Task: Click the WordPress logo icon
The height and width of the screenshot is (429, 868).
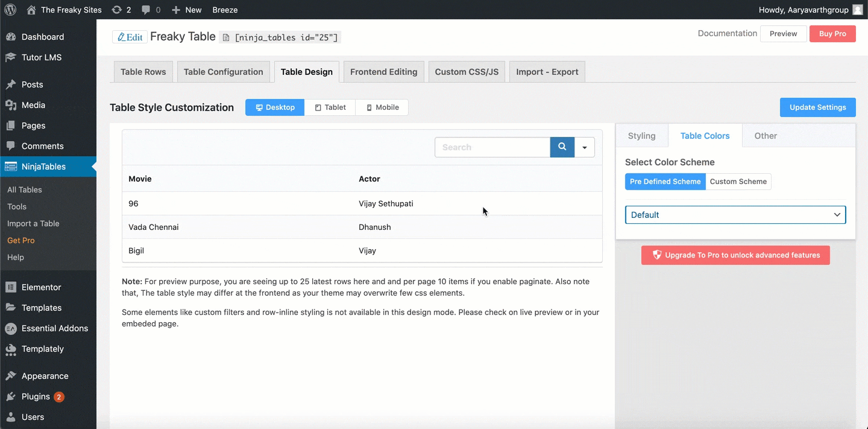Action: tap(10, 10)
